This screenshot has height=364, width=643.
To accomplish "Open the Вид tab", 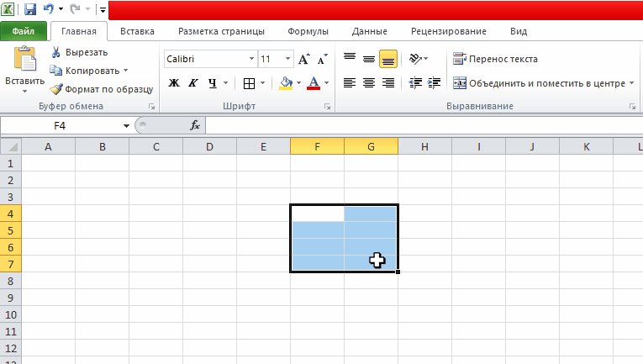I will 519,31.
